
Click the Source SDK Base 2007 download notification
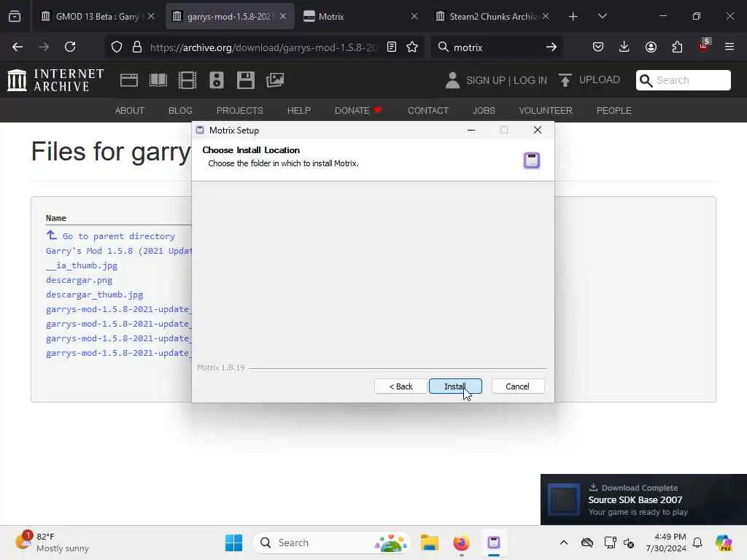[643, 499]
